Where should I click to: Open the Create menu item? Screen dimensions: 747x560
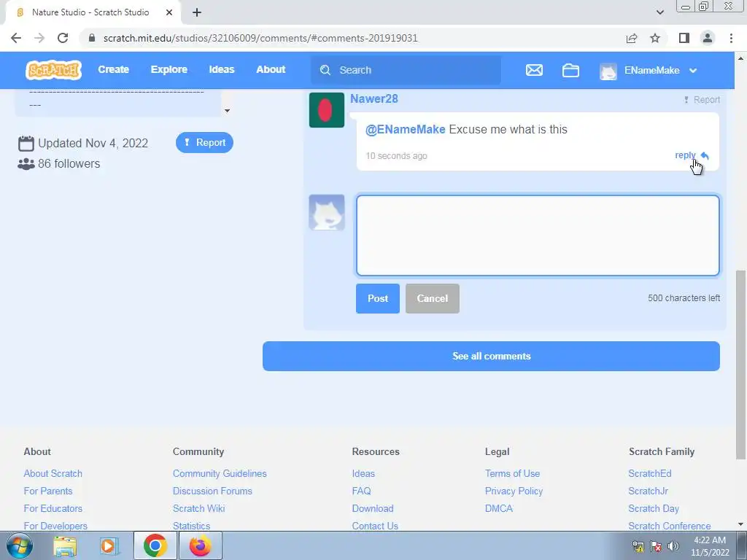point(113,69)
